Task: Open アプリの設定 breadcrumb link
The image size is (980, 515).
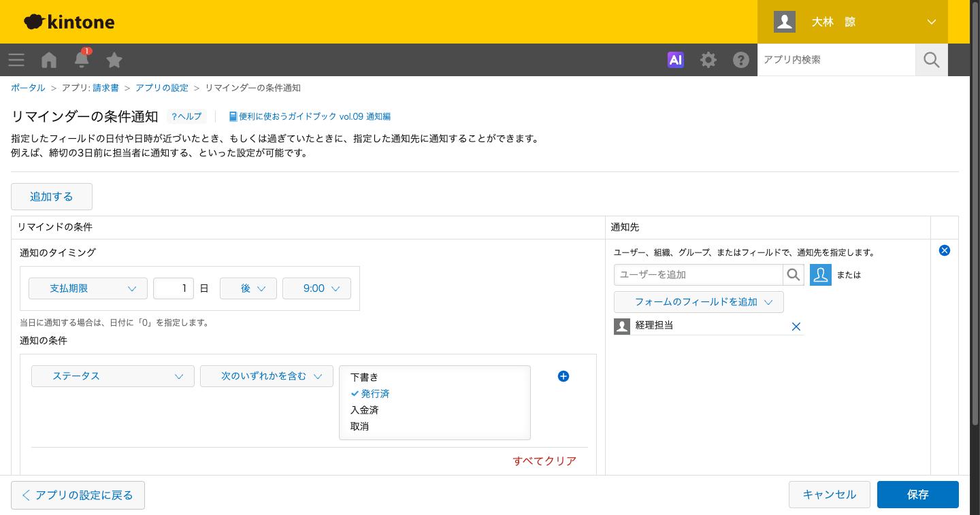Action: [162, 88]
